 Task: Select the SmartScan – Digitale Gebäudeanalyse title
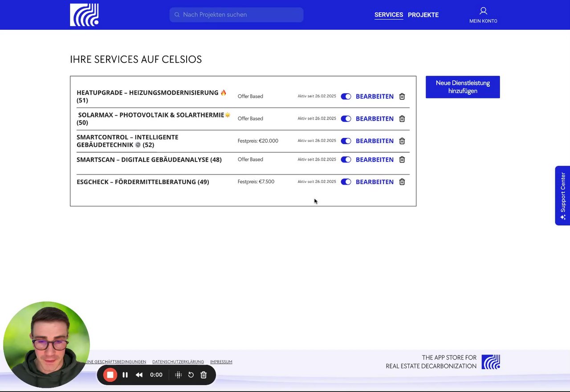[x=149, y=160]
